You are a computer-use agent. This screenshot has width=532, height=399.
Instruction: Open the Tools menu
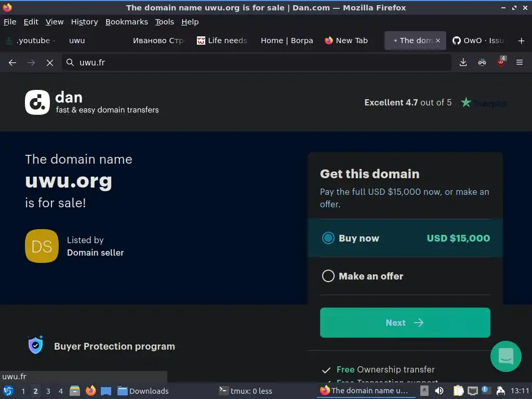point(165,22)
